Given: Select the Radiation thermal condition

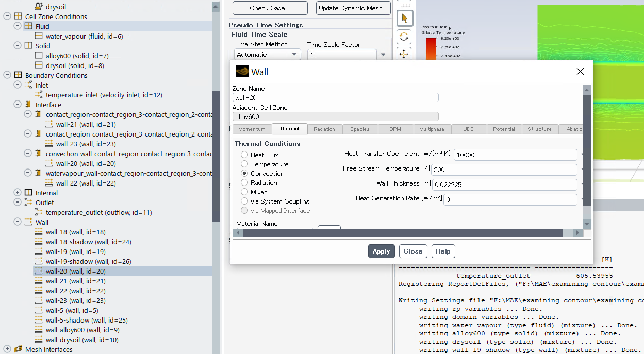Looking at the screenshot, I should click(244, 182).
